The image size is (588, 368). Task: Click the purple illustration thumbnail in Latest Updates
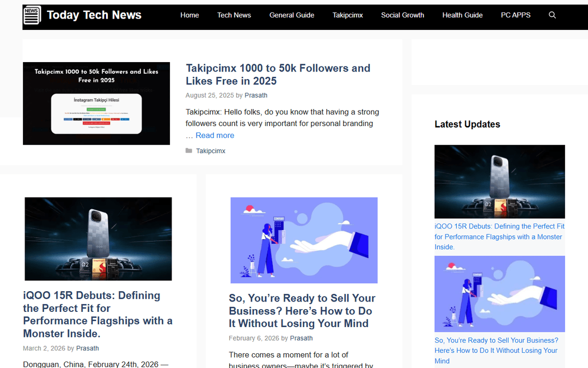click(x=499, y=294)
